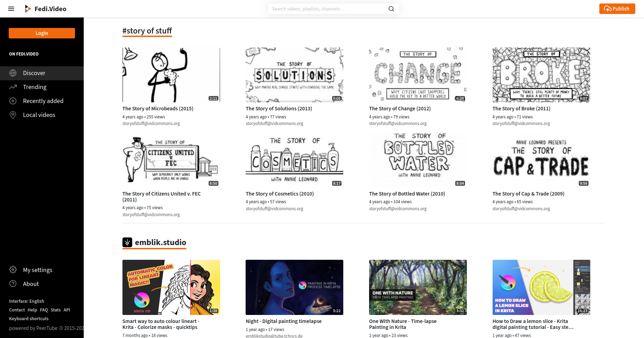Screen dimensions: 644x338
Task: Open The Story of Bottled Water thumbnail
Action: pyautogui.click(x=418, y=160)
